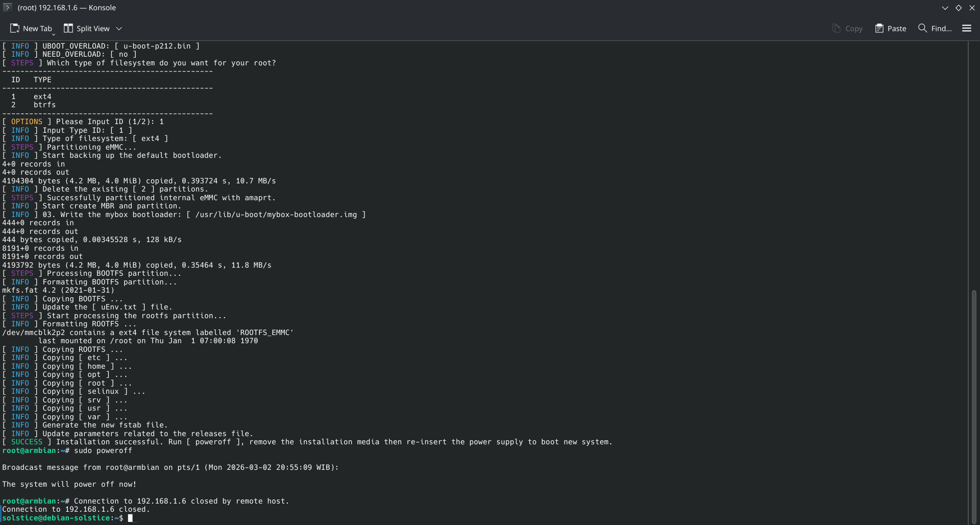Click the Find... button label
This screenshot has width=980, height=525.
(x=941, y=29)
